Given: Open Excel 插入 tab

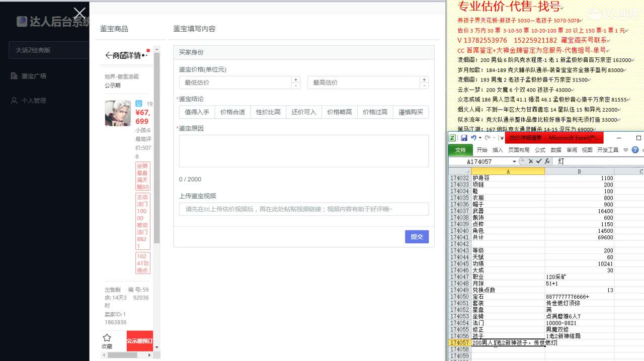Looking at the screenshot, I should pyautogui.click(x=498, y=150).
